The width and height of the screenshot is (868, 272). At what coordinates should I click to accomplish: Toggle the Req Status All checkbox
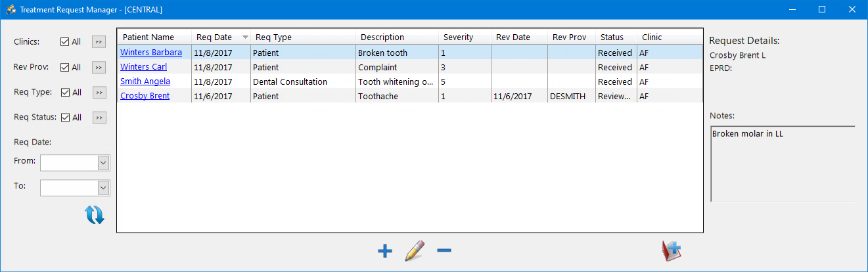(64, 118)
